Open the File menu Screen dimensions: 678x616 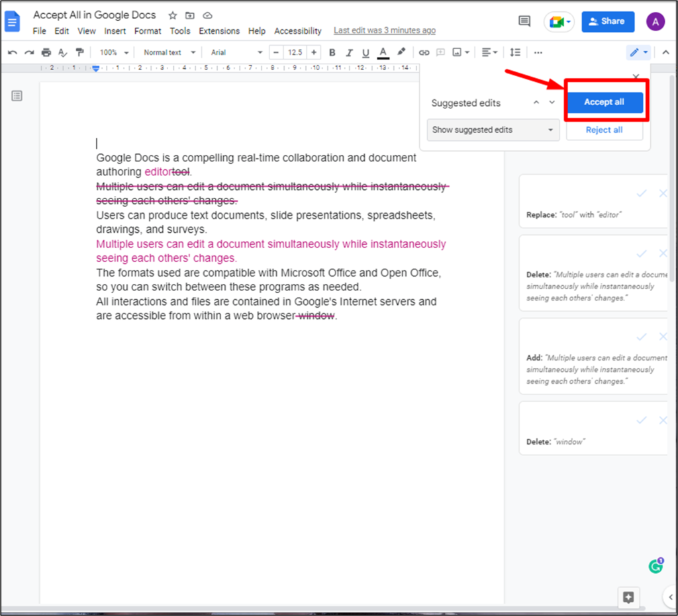tap(39, 31)
